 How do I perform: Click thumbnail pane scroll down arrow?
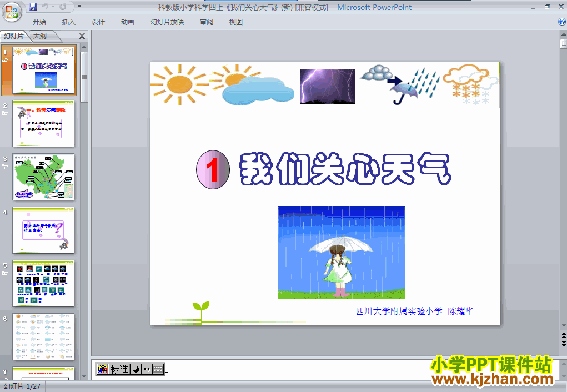tap(84, 376)
